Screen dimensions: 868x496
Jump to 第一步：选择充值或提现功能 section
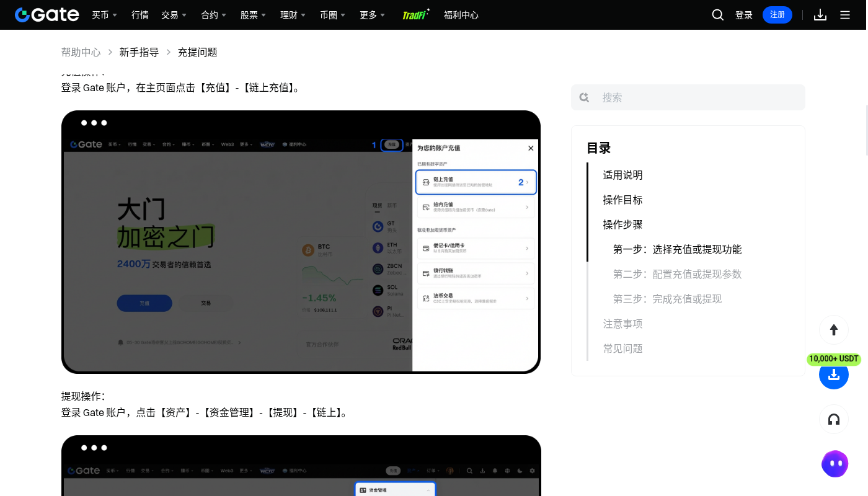coord(678,249)
